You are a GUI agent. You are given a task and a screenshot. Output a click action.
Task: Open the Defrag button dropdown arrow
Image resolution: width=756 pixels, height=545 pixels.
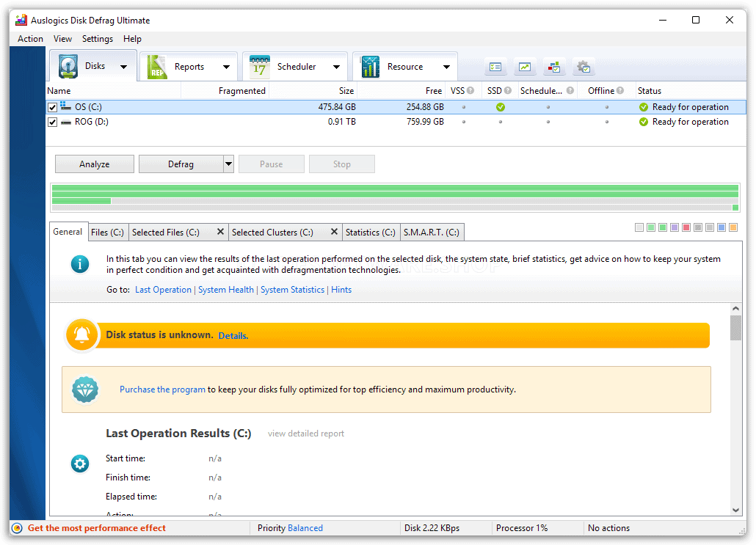tap(228, 164)
